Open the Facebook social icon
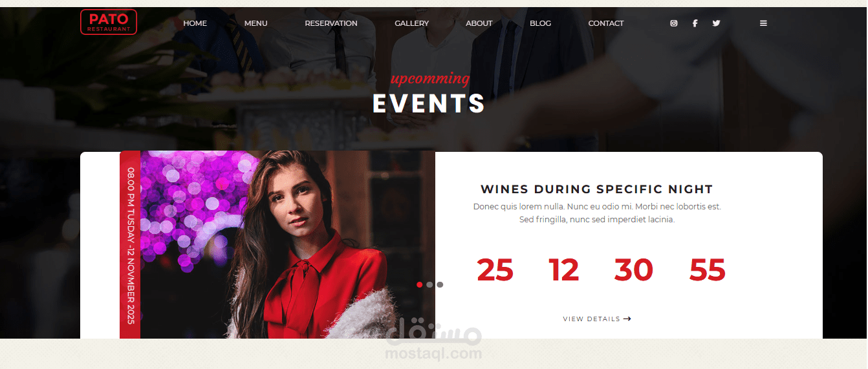The width and height of the screenshot is (868, 369). click(695, 23)
